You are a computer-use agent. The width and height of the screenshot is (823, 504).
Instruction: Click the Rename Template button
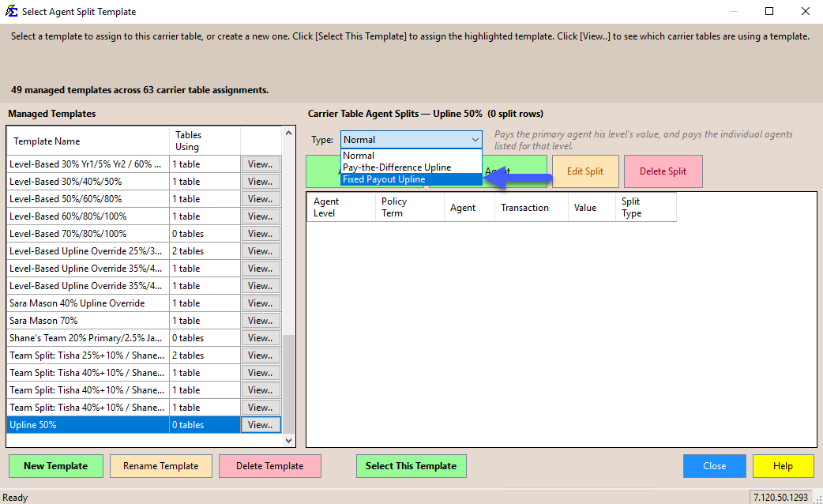point(160,466)
